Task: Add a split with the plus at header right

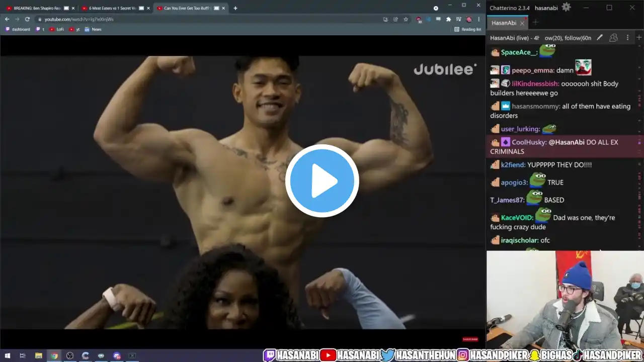Action: click(639, 38)
